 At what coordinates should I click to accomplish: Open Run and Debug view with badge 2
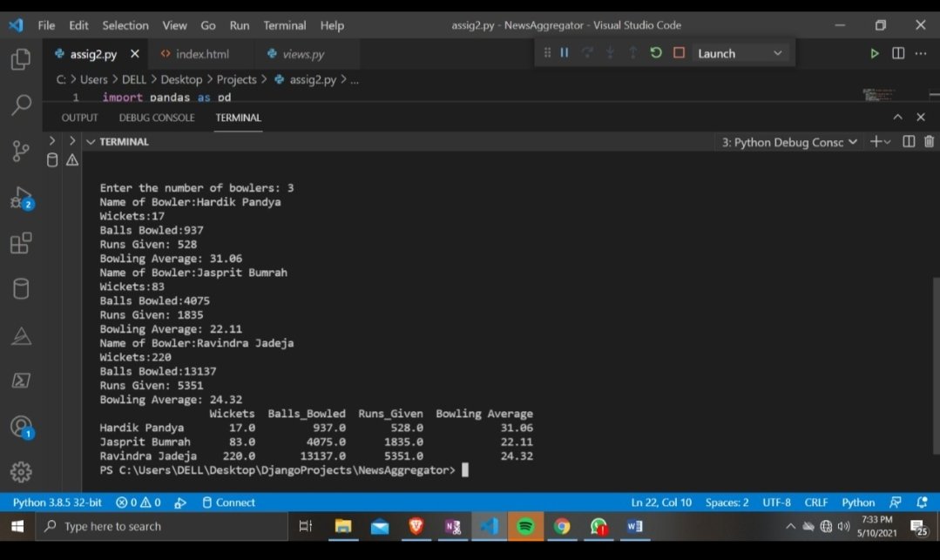22,197
